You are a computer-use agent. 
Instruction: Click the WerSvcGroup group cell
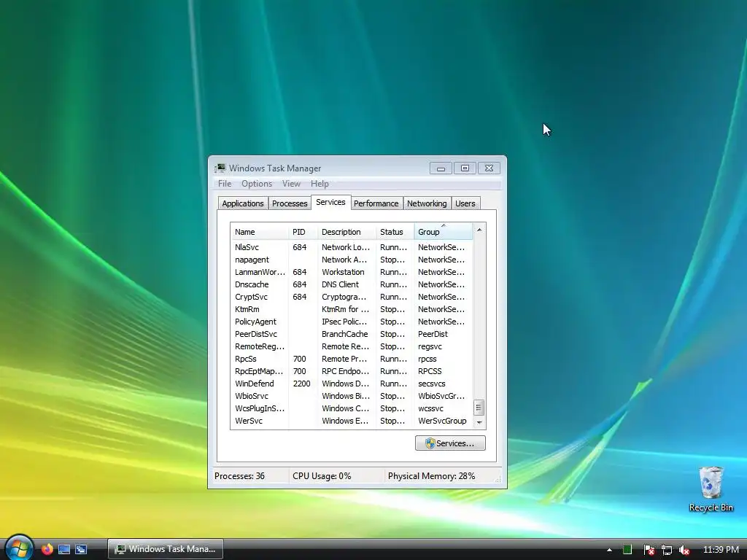coord(442,421)
